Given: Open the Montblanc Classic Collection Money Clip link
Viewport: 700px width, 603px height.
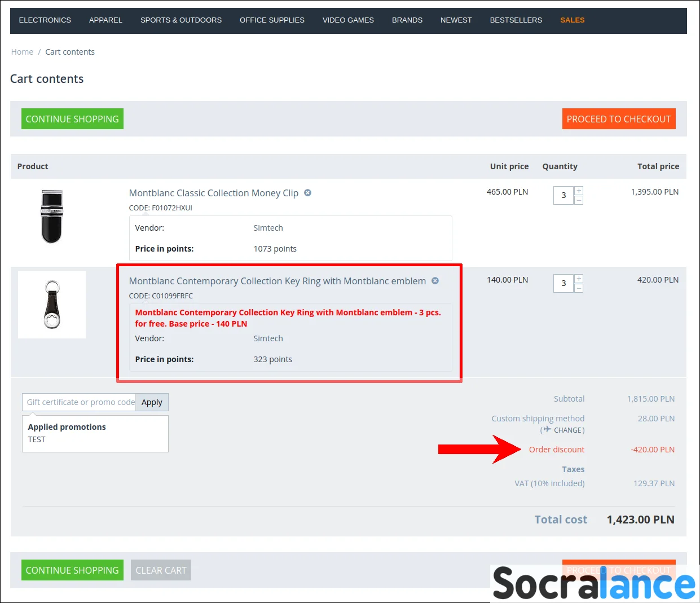Looking at the screenshot, I should pyautogui.click(x=214, y=193).
